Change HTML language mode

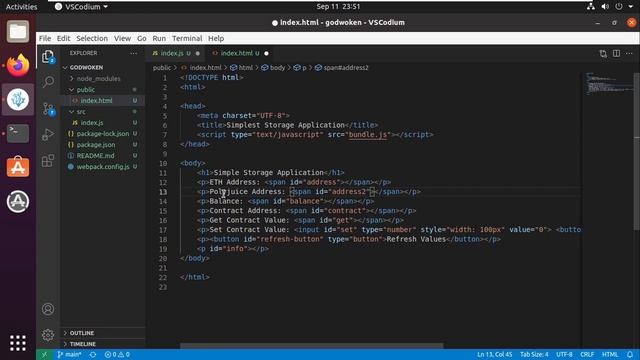point(610,354)
